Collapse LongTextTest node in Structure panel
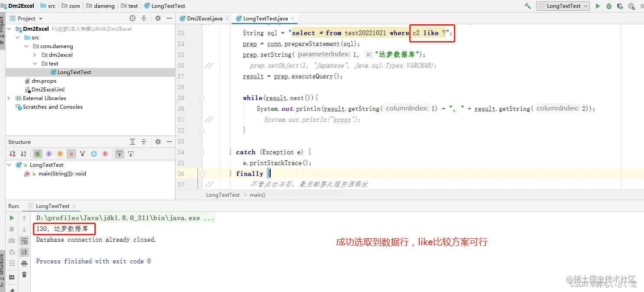This screenshot has width=644, height=292. (x=9, y=165)
